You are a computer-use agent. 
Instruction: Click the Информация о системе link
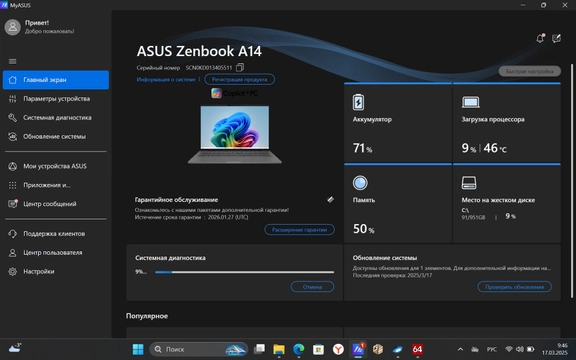click(x=166, y=79)
